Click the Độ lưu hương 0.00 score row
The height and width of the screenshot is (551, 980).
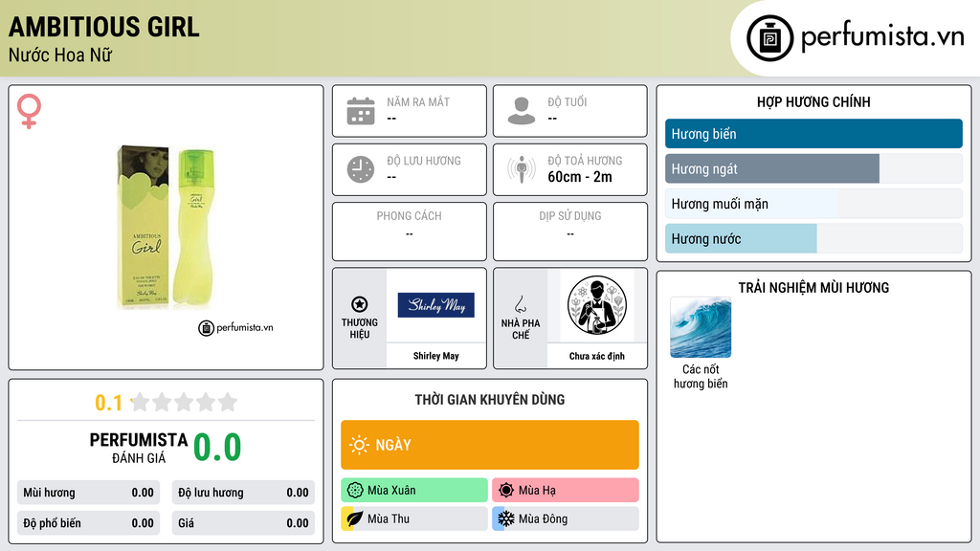point(243,493)
